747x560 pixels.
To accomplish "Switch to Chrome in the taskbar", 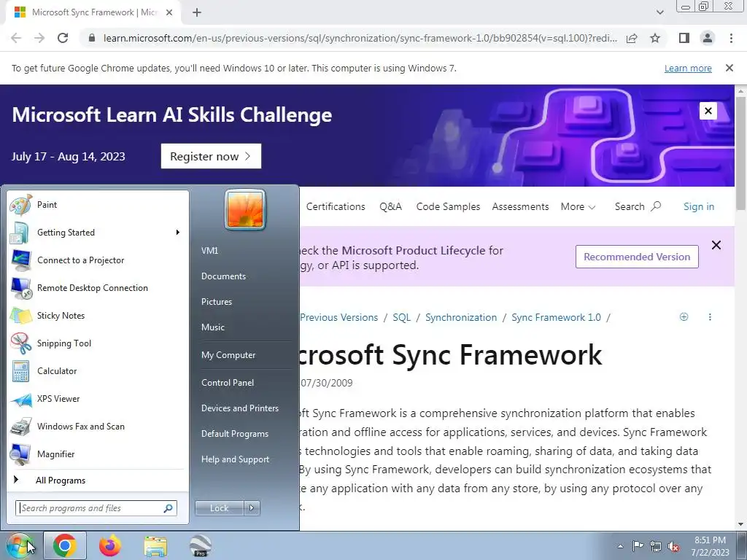I will pos(65,545).
